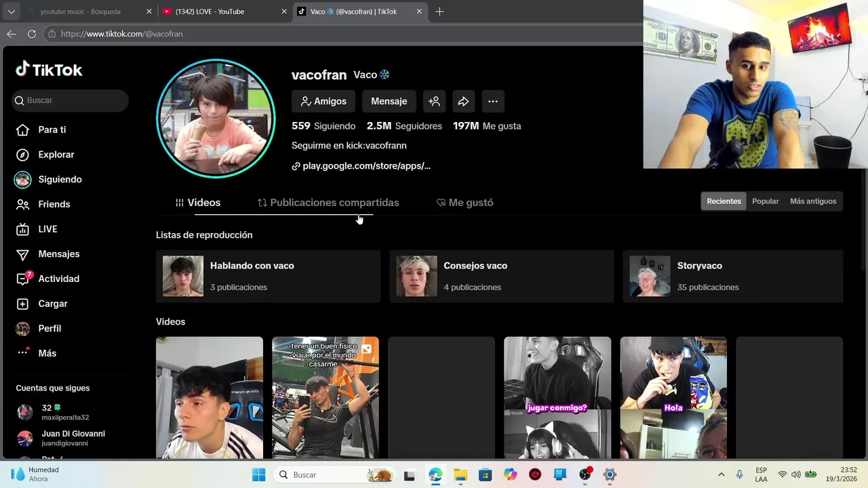The image size is (868, 488).
Task: Open the 'Hola' video thumbnail
Action: click(x=673, y=398)
